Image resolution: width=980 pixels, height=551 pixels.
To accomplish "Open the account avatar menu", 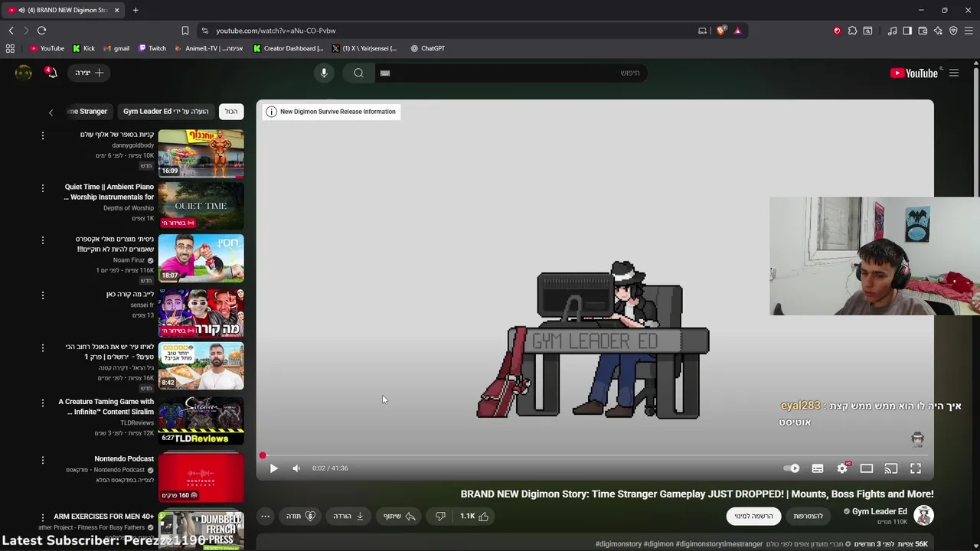I will click(24, 73).
